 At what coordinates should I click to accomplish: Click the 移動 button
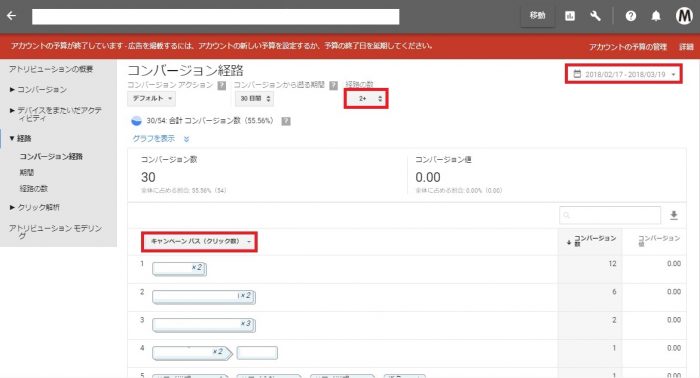(538, 16)
